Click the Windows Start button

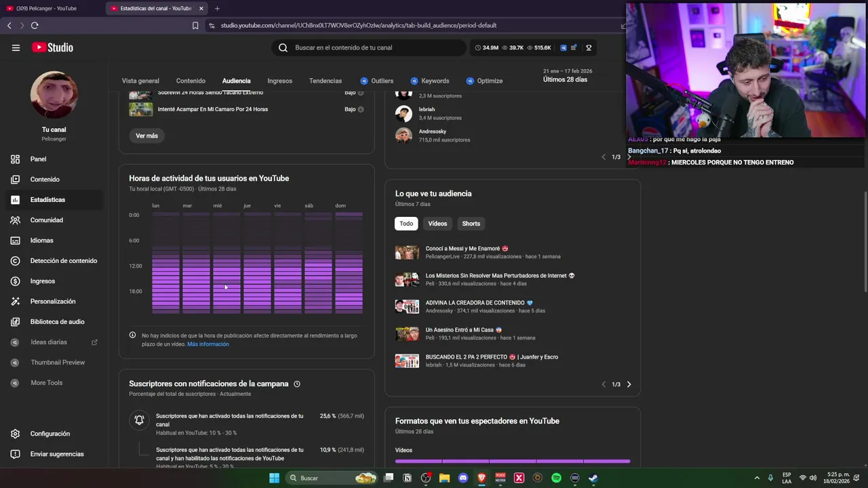tap(274, 478)
